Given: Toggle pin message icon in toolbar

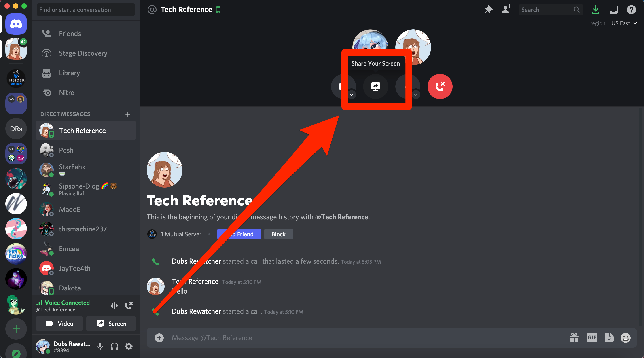Looking at the screenshot, I should (x=488, y=9).
